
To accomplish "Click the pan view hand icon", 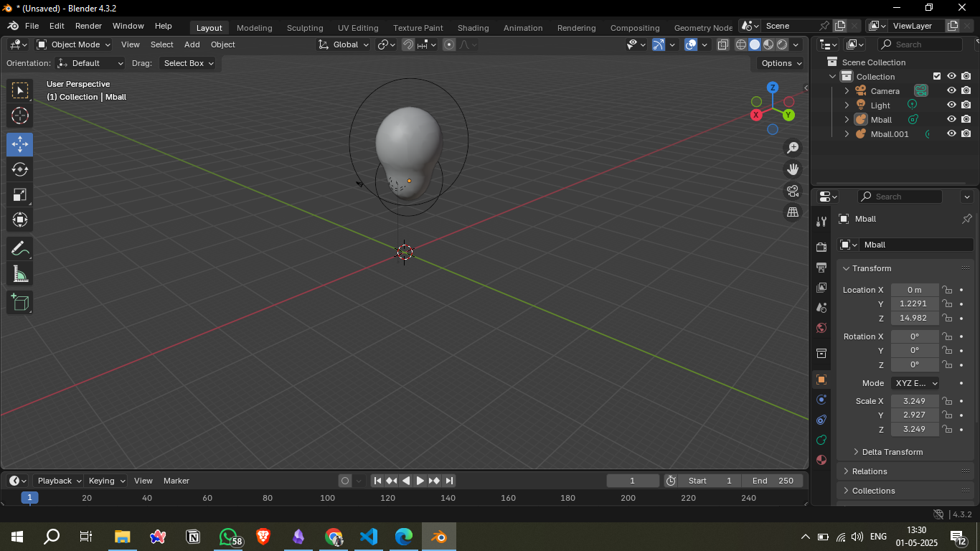I will tap(793, 169).
